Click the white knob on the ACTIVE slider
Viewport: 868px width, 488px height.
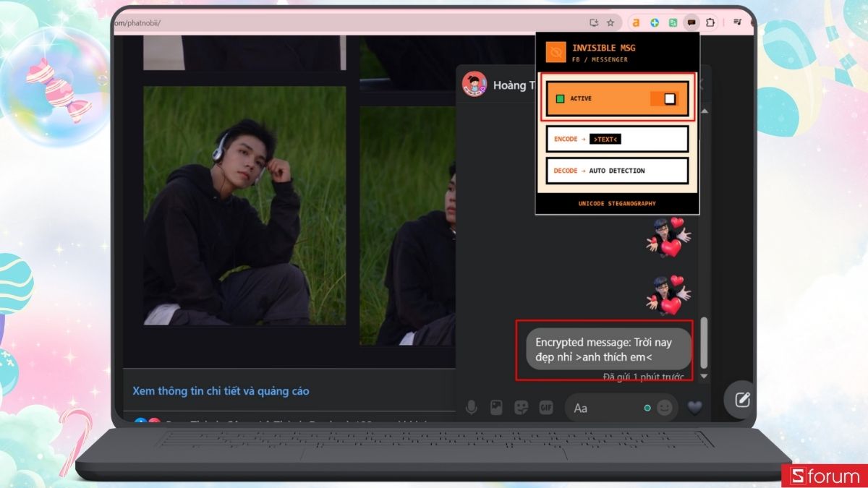[671, 98]
